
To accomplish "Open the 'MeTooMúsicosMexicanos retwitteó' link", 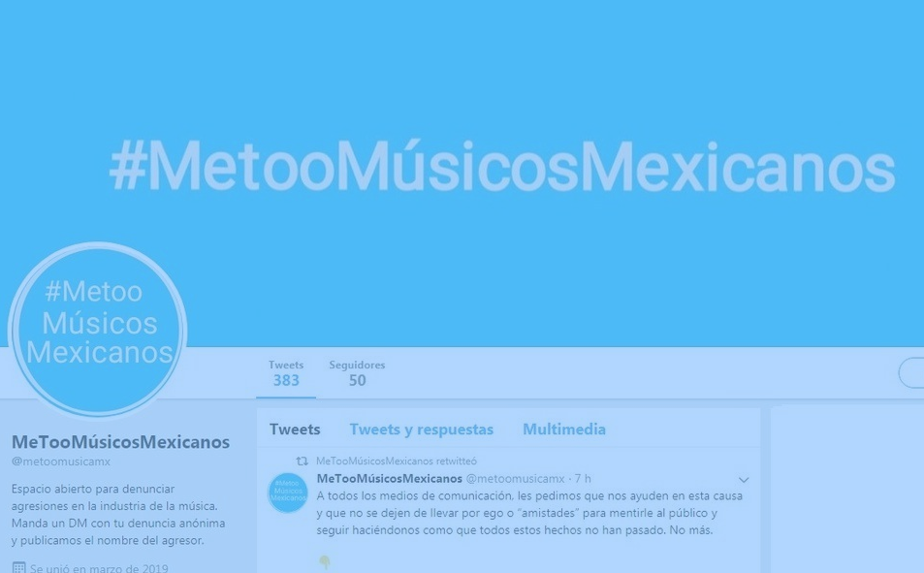I will 397,461.
